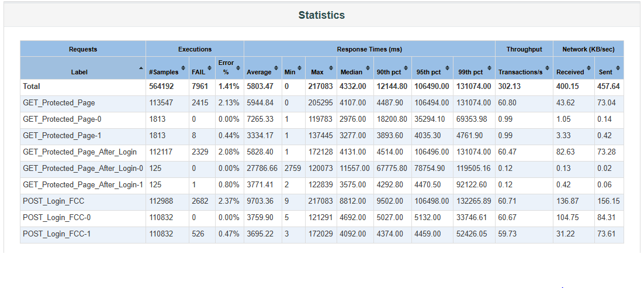The height and width of the screenshot is (288, 644).
Task: Click the sort icon next to 95th pct
Action: point(447,68)
